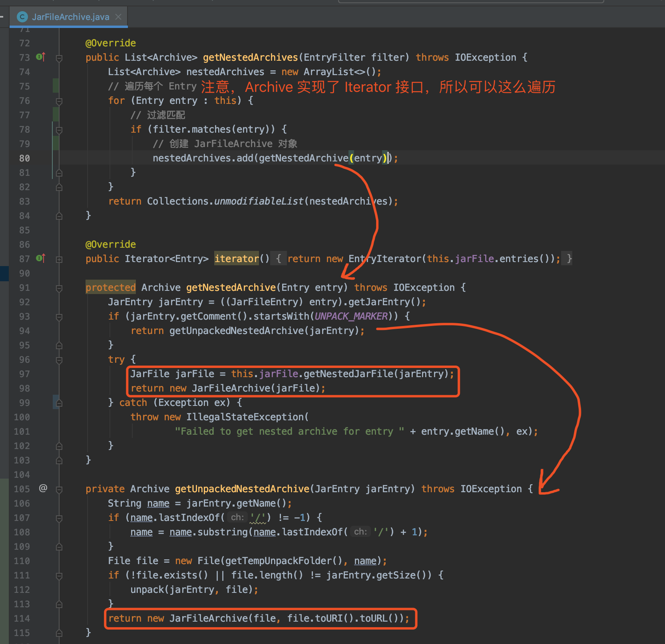Click the unpack call on line 112
The height and width of the screenshot is (644, 665).
tap(147, 590)
